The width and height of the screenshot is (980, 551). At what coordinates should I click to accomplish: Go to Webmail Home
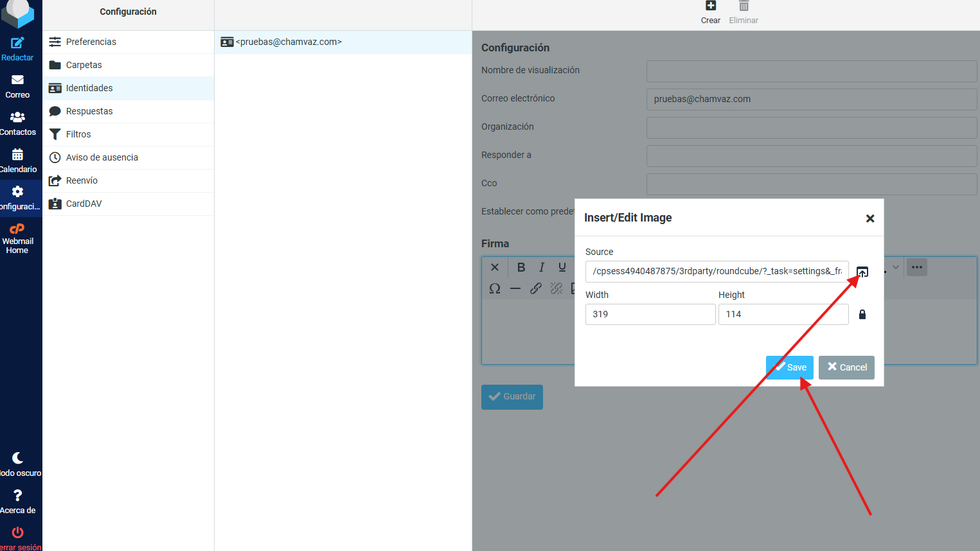pos(17,238)
